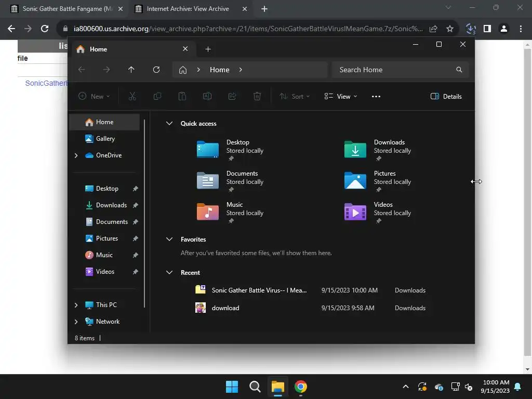Select pinned Desktop in sidebar

pos(104,188)
